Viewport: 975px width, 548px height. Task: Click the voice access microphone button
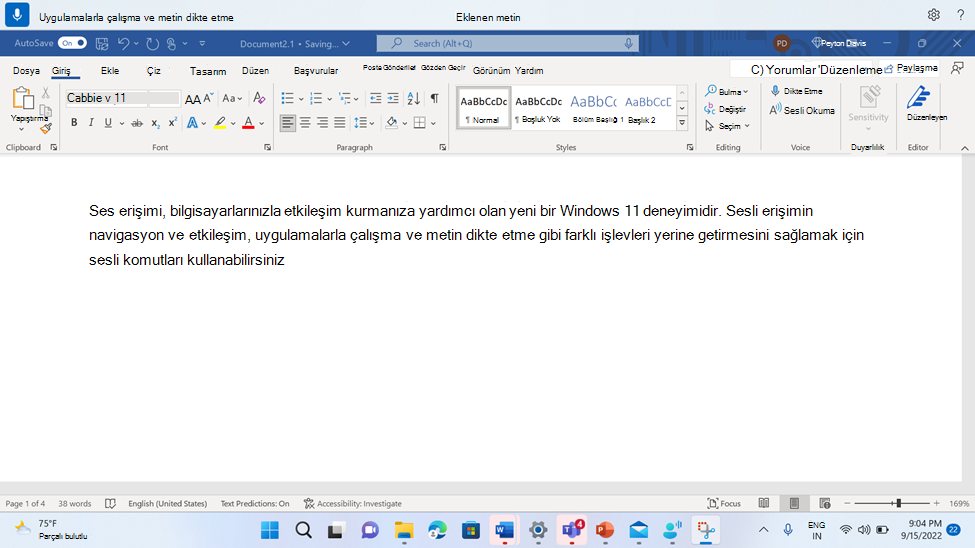[17, 14]
